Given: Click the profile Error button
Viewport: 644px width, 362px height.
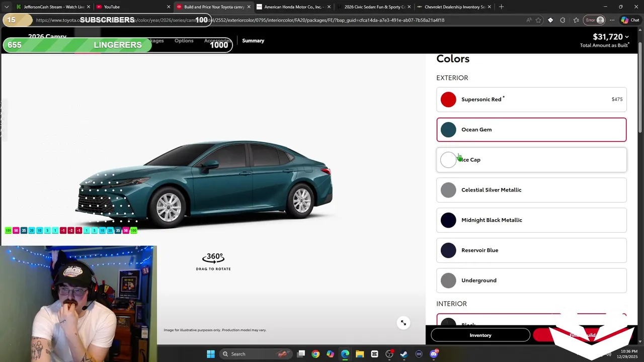Looking at the screenshot, I should tap(595, 20).
